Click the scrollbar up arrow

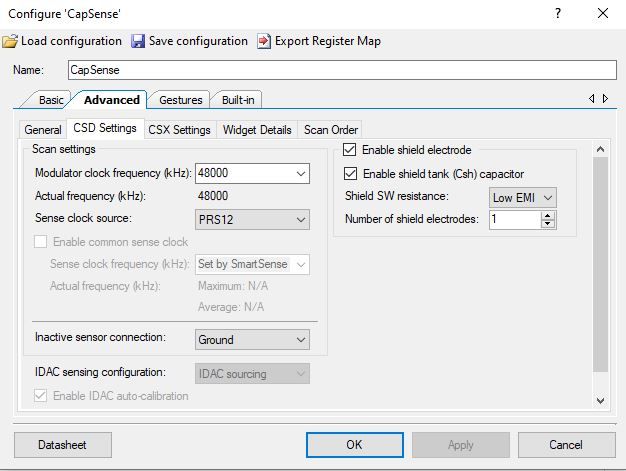[600, 149]
